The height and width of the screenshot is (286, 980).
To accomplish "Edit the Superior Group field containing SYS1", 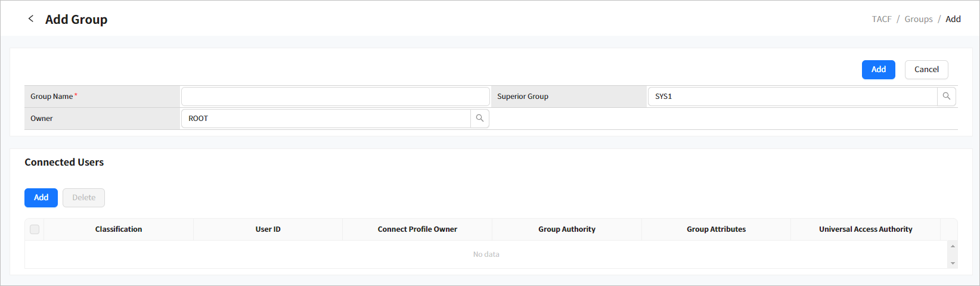I will point(792,97).
